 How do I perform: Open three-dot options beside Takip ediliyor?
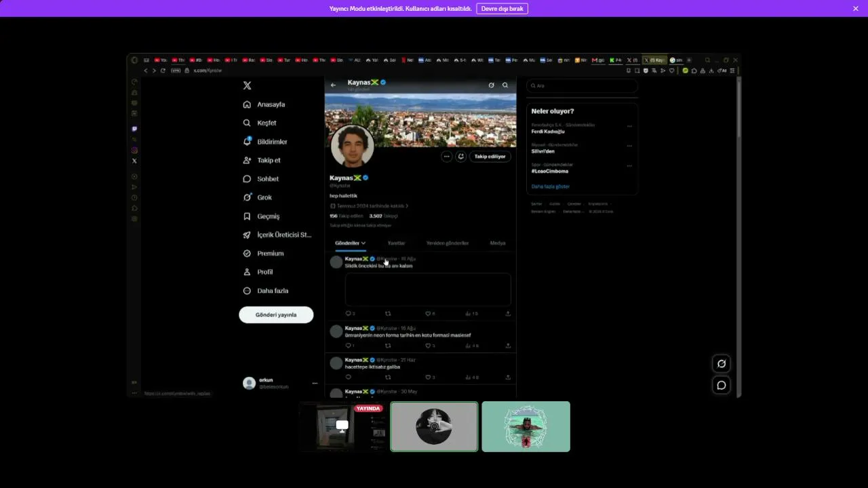pyautogui.click(x=446, y=157)
